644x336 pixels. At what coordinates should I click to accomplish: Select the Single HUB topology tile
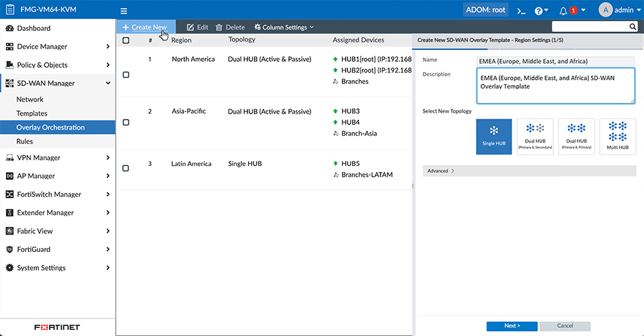(x=494, y=137)
